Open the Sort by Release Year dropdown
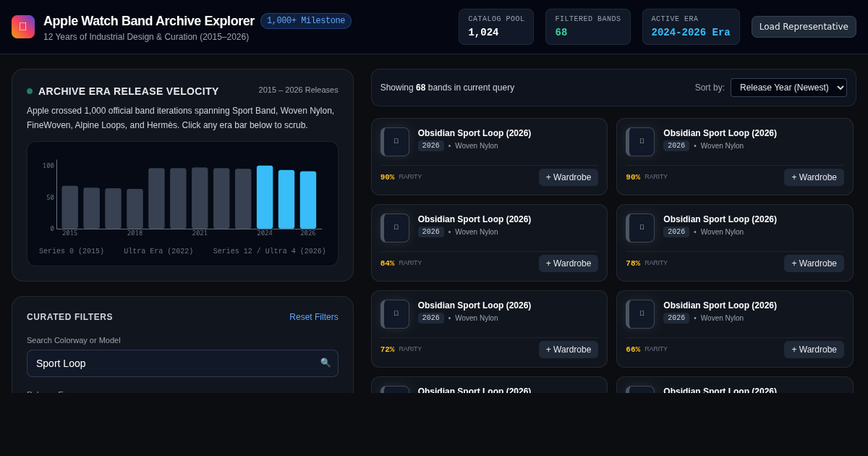Image resolution: width=868 pixels, height=456 pixels. [788, 88]
